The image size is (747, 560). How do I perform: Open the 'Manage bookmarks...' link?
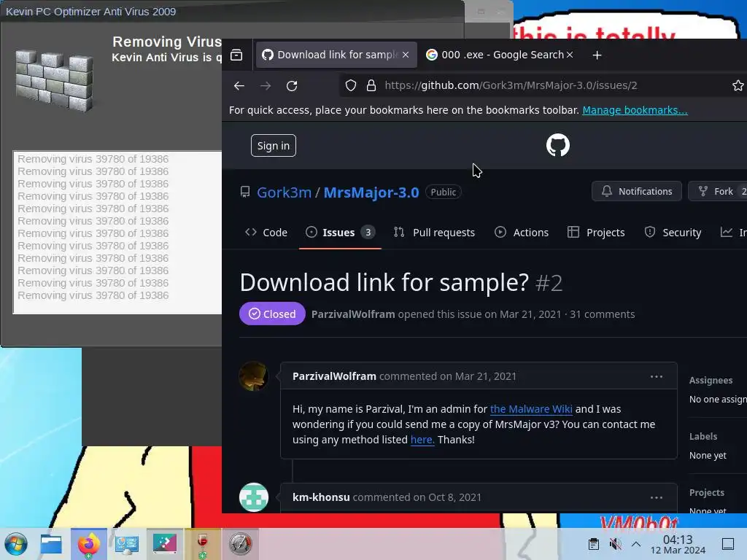click(635, 110)
